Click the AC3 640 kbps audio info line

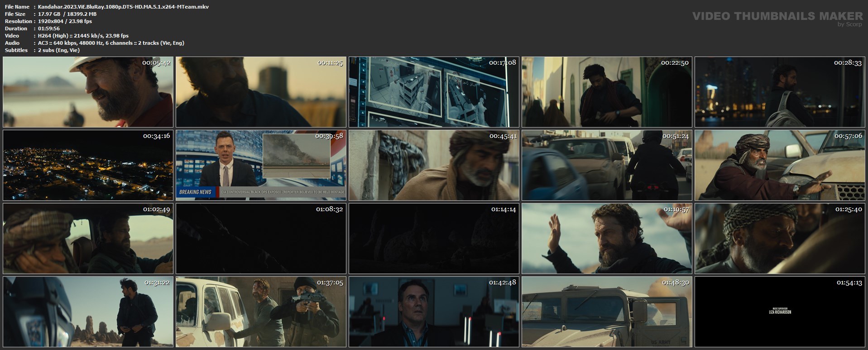[x=111, y=43]
